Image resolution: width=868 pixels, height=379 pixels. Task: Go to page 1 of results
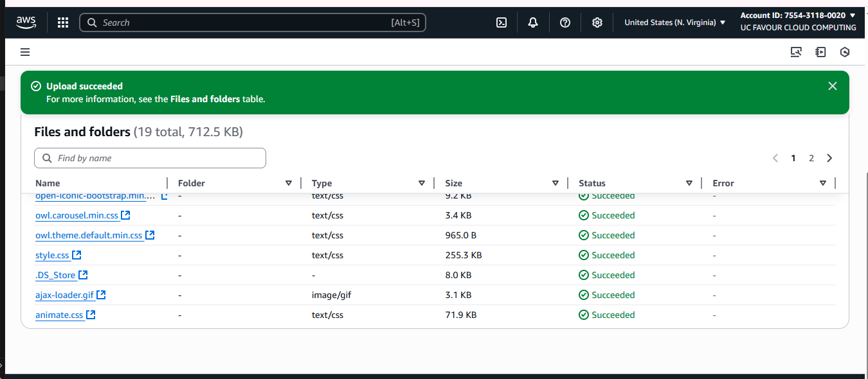(x=793, y=158)
